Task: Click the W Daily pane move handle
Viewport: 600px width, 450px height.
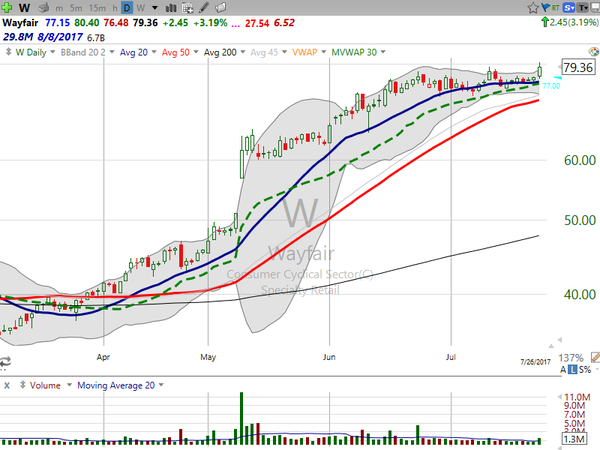Action: click(8, 52)
